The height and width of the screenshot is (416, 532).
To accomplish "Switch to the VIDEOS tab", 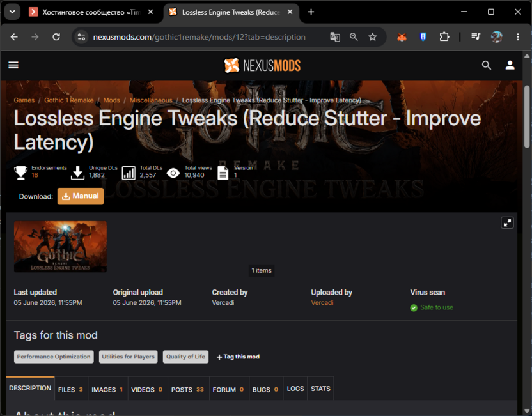I will (x=147, y=389).
